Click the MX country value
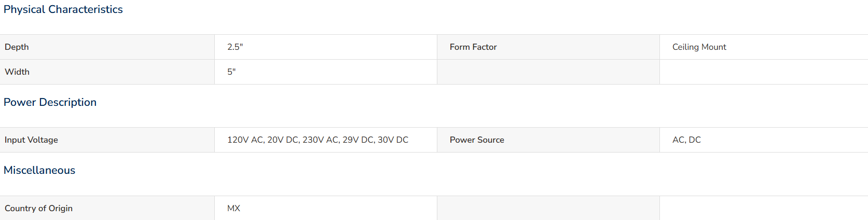This screenshot has width=868, height=220. coord(233,208)
